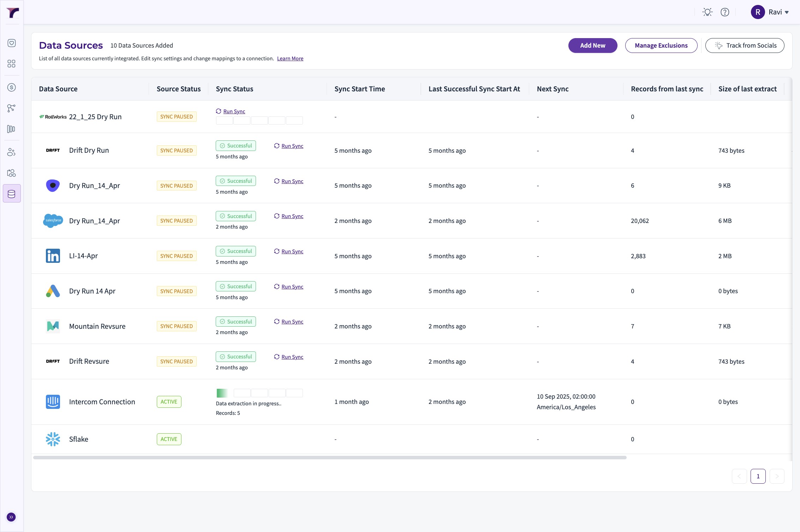The image size is (800, 532).
Task: Click the people/users sidebar icon
Action: [12, 152]
